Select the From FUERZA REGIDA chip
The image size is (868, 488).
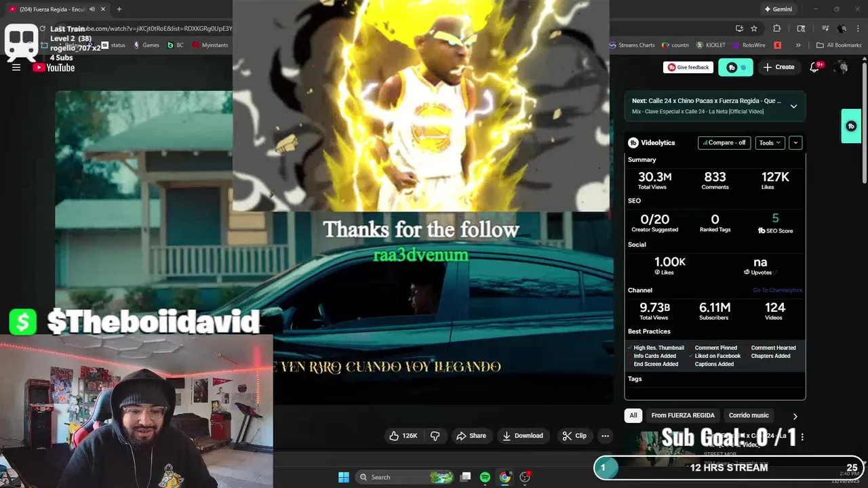click(683, 415)
